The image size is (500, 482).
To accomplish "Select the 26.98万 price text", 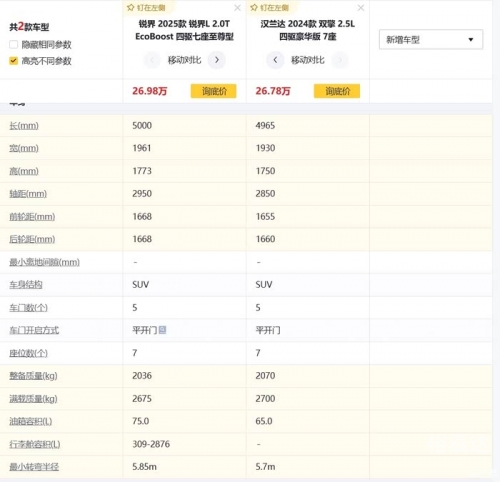I will point(150,91).
